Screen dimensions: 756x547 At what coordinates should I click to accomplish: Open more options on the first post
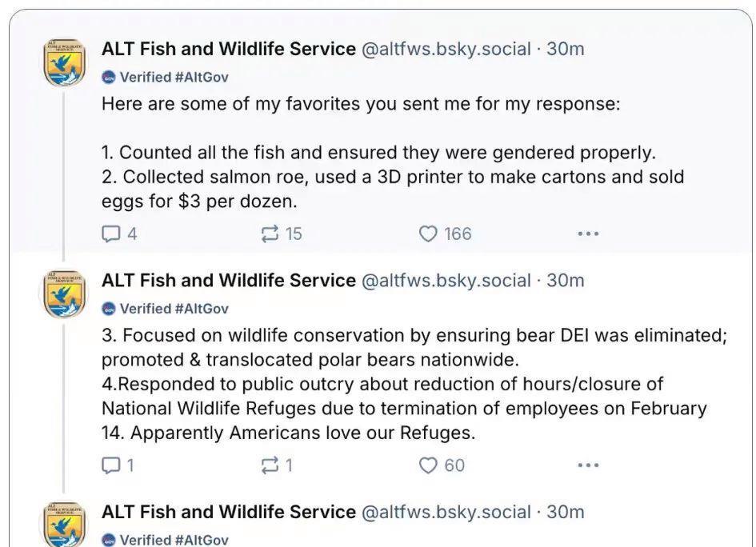[588, 234]
